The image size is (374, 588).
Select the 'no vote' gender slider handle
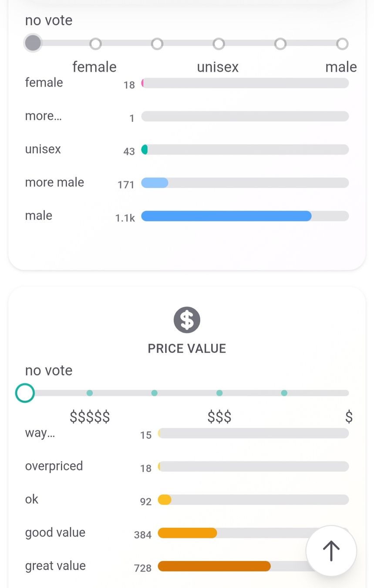33,43
